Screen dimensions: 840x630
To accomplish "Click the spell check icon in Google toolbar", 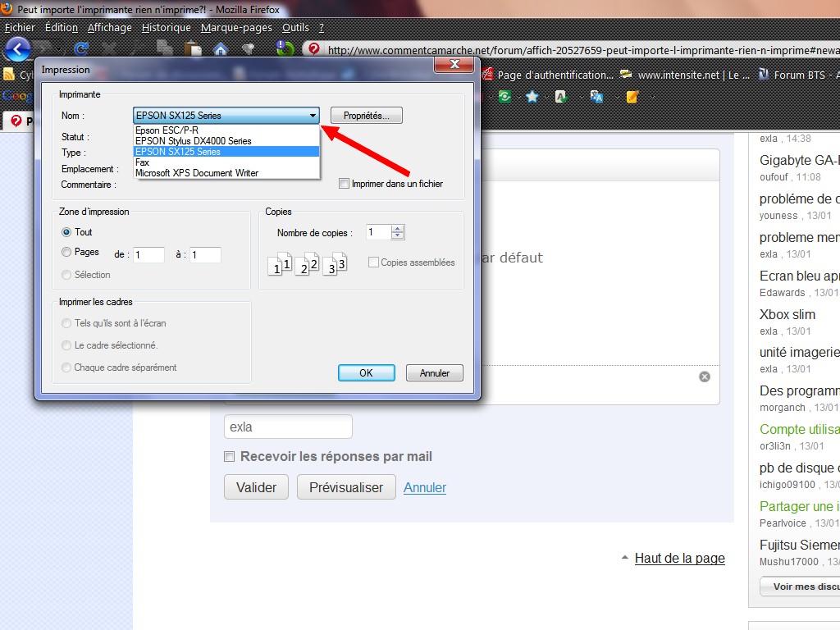I will 562,97.
